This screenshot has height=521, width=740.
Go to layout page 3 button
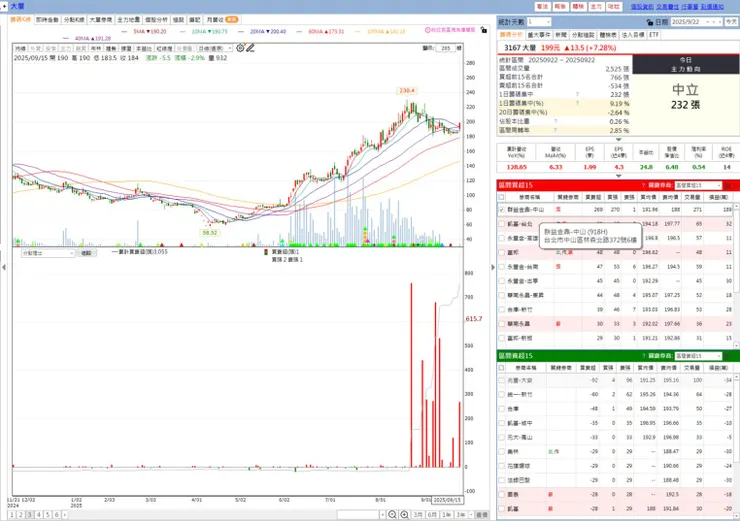(29, 514)
